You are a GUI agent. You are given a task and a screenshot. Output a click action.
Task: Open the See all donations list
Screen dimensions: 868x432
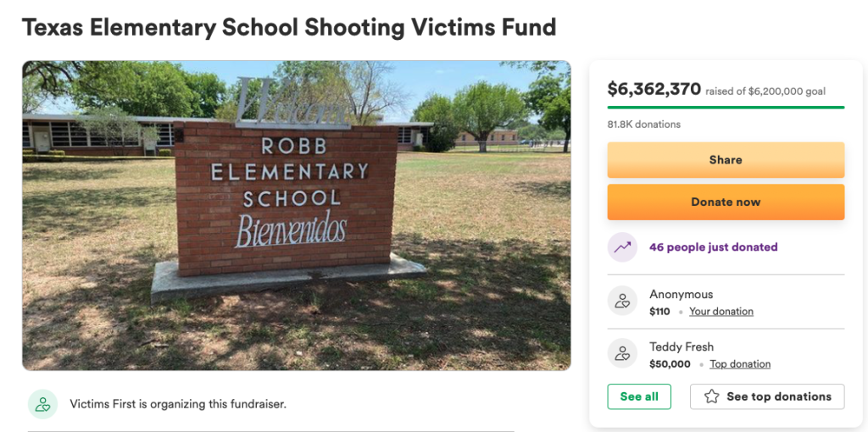click(639, 396)
